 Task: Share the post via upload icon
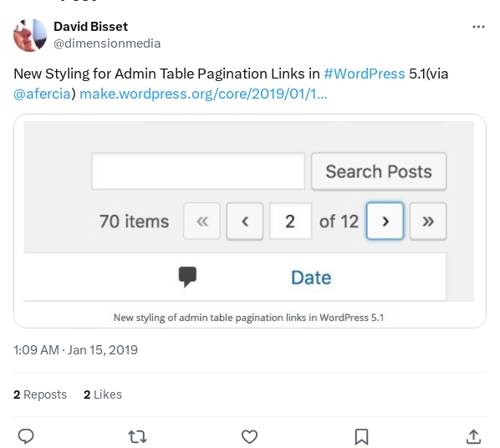coord(473,436)
